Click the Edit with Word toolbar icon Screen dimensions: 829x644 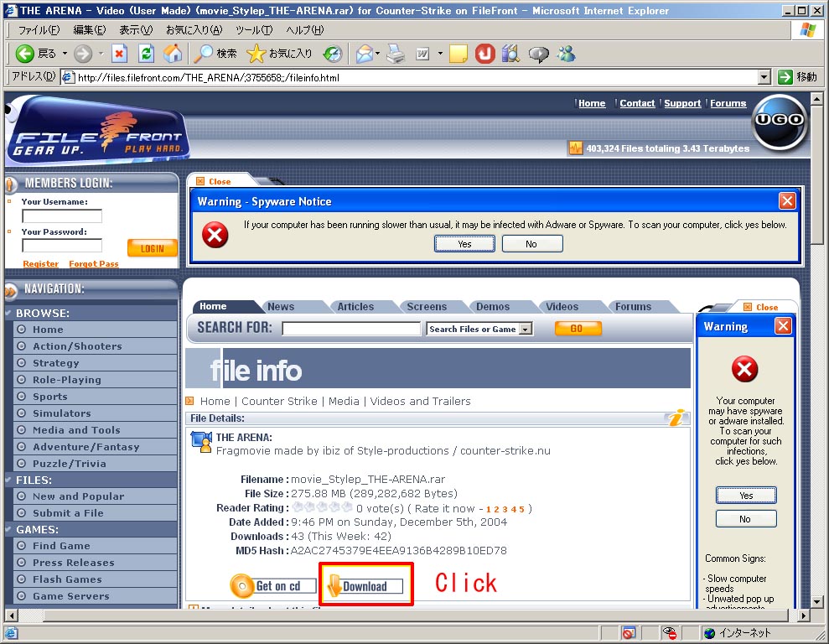click(422, 54)
